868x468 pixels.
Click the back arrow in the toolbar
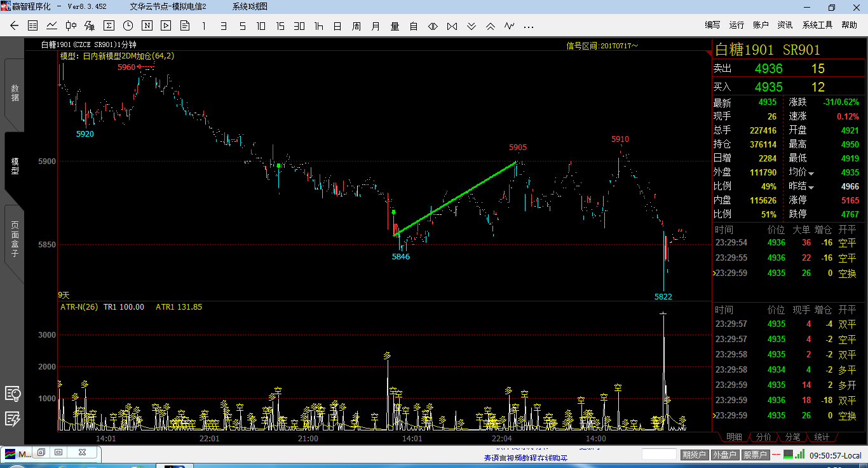point(14,26)
